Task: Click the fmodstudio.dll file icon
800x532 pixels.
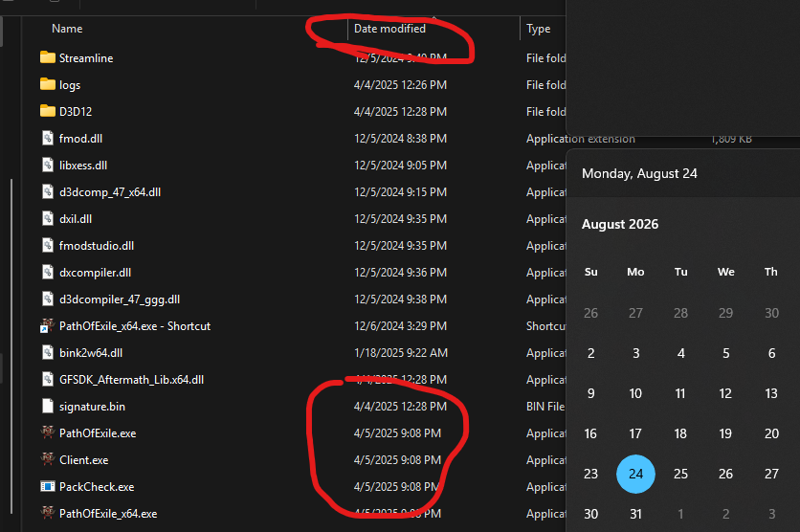Action: coord(48,245)
